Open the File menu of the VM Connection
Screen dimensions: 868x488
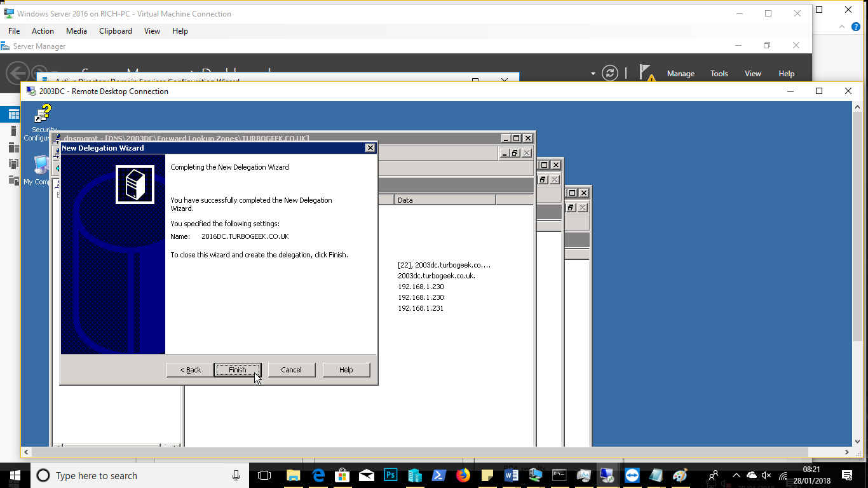click(x=14, y=30)
